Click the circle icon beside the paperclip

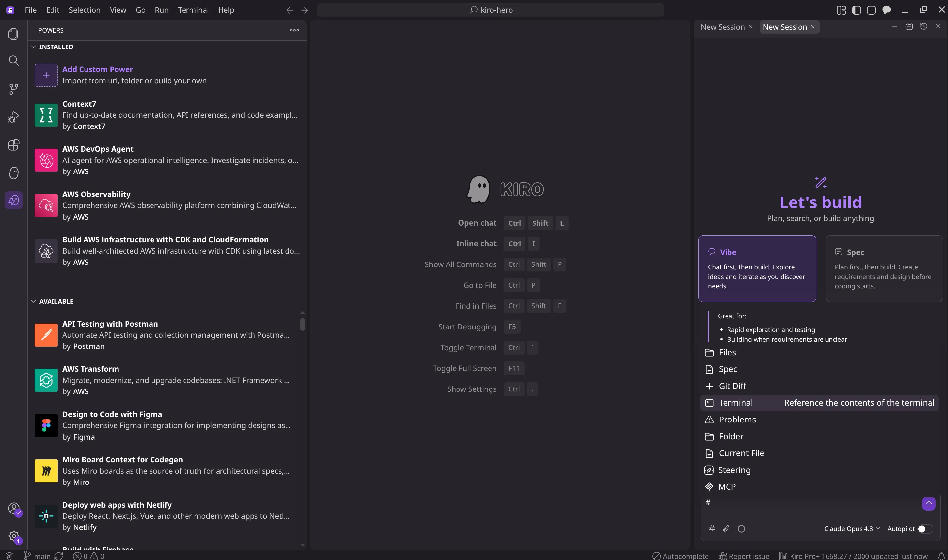[741, 529]
